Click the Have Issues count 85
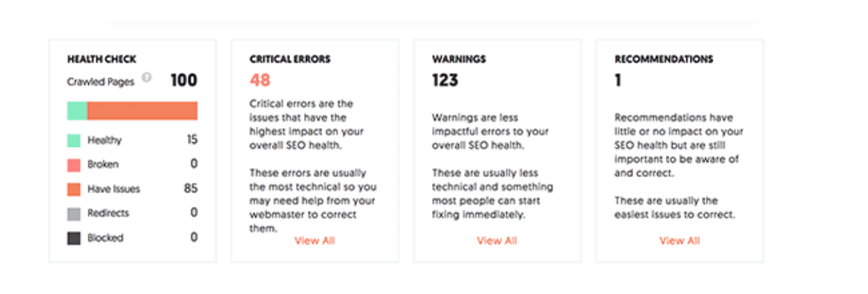 [x=191, y=189]
